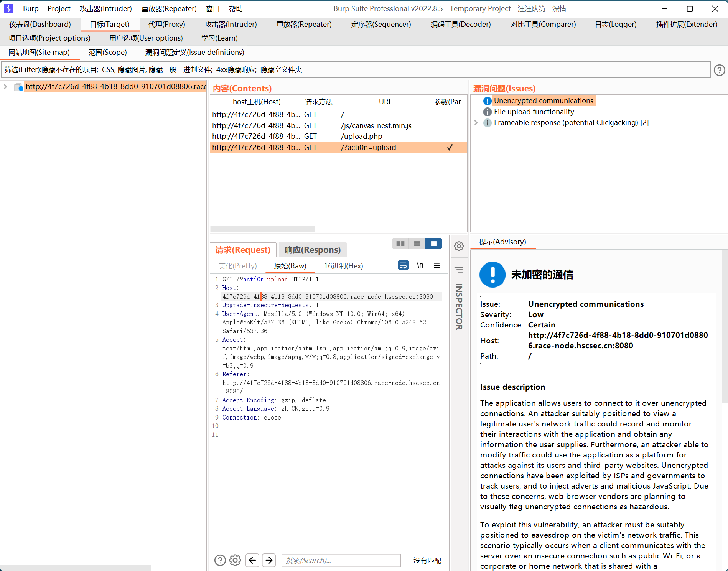
Task: Click the File upload functionality info icon
Action: [487, 112]
